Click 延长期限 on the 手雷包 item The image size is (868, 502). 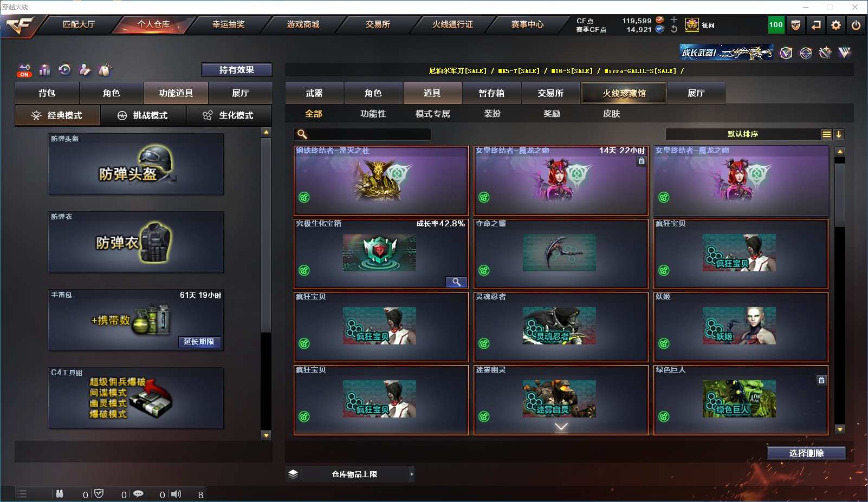pos(199,342)
